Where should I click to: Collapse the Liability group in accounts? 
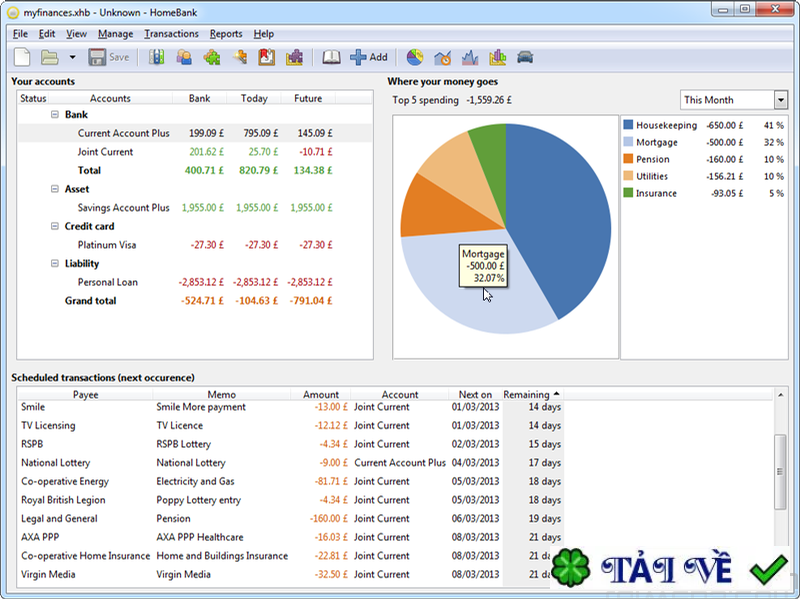click(x=55, y=264)
